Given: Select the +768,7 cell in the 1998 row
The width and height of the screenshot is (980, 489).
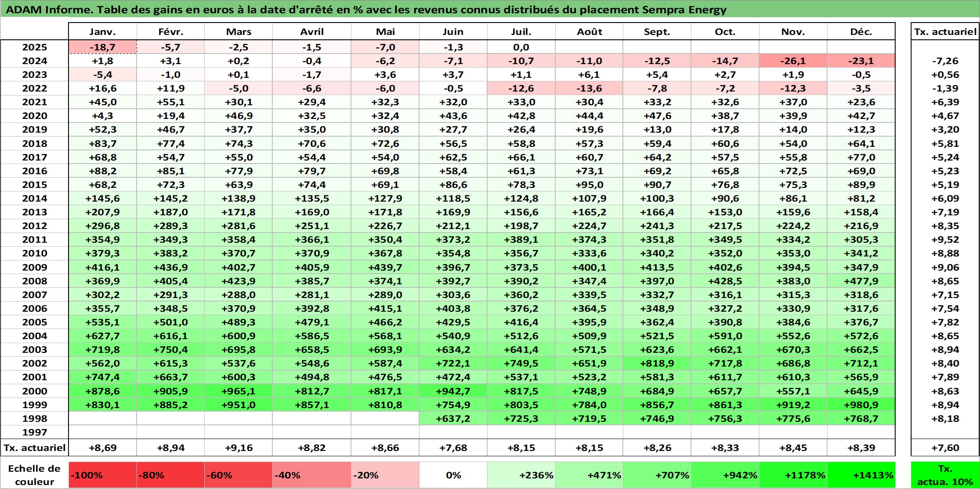Looking at the screenshot, I should (861, 418).
